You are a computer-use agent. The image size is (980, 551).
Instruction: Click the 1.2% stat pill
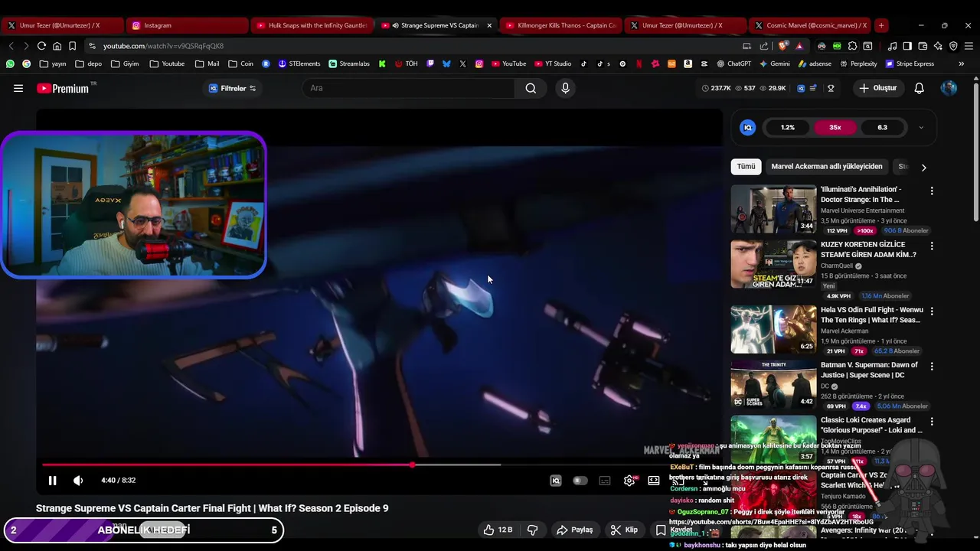point(788,128)
